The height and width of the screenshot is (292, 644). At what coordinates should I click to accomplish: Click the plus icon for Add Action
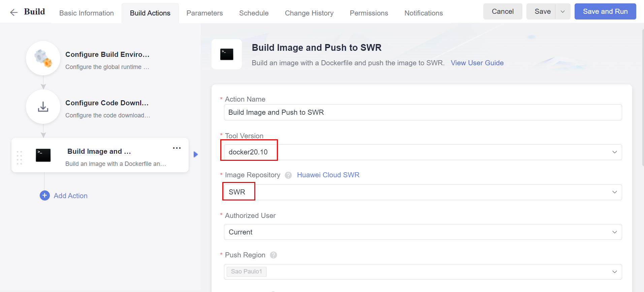click(45, 195)
